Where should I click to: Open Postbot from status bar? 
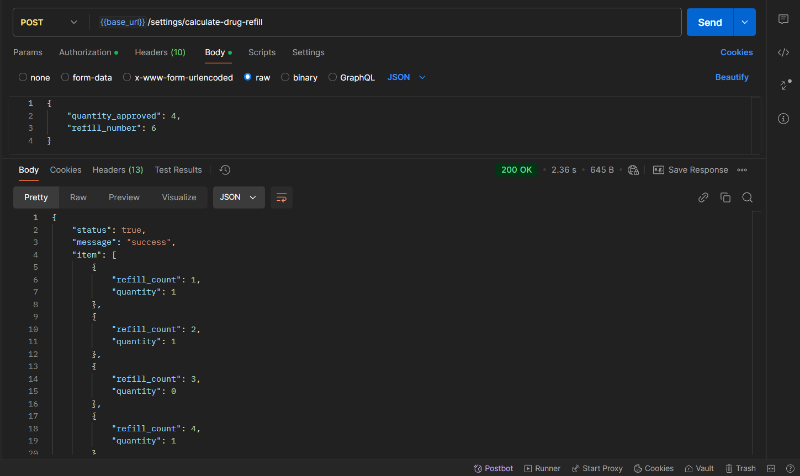tap(493, 468)
